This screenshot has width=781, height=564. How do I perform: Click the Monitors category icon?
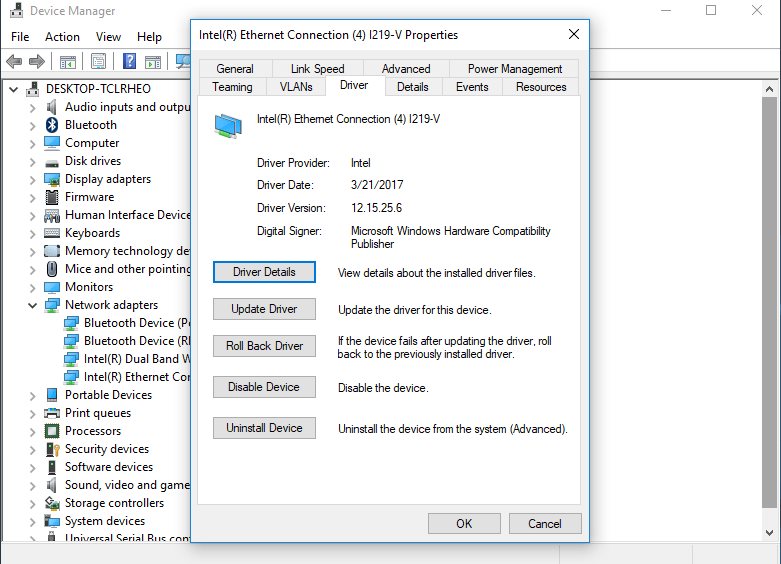coord(52,287)
